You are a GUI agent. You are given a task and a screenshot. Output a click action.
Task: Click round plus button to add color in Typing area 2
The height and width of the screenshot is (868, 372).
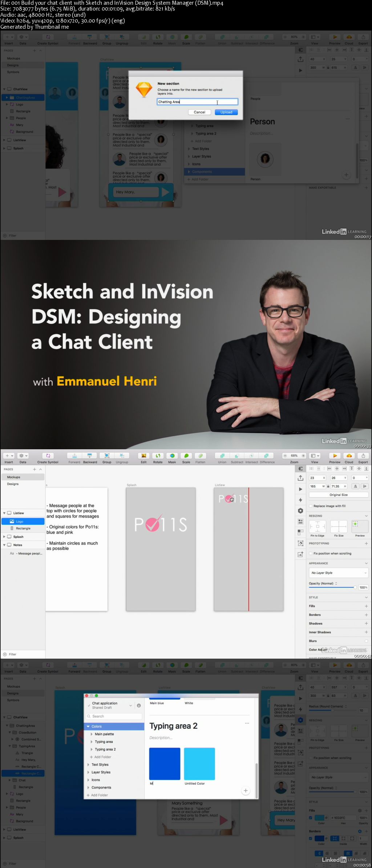click(246, 791)
